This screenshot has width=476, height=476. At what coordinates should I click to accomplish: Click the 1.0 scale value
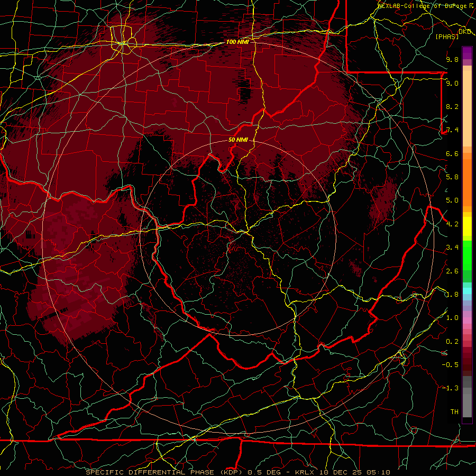[x=452, y=318]
